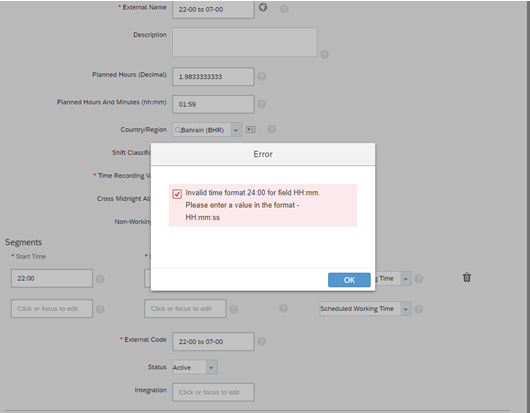Click the help icon beside Start Time 22:00
This screenshot has height=413, width=530.
100,279
